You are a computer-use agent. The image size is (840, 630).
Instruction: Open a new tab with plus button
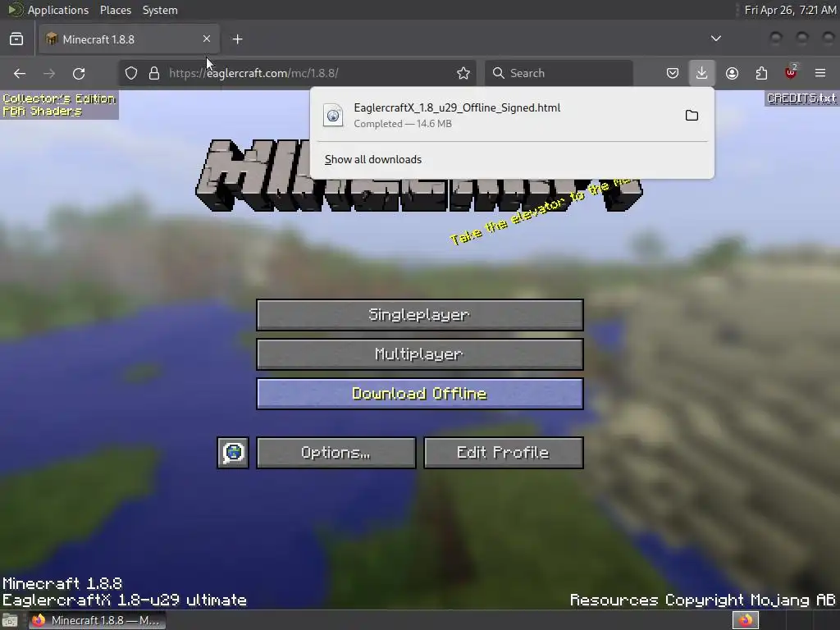click(237, 39)
